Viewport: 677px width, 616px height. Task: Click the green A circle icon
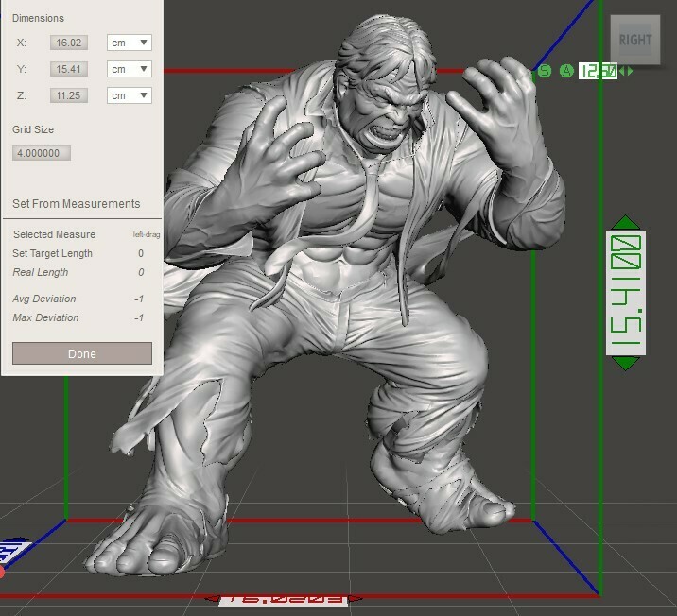click(566, 71)
